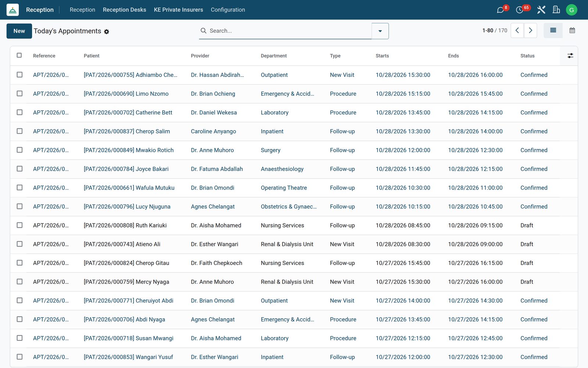Click the gear icon beside Today's Appointments
The height and width of the screenshot is (368, 588).
pos(107,32)
